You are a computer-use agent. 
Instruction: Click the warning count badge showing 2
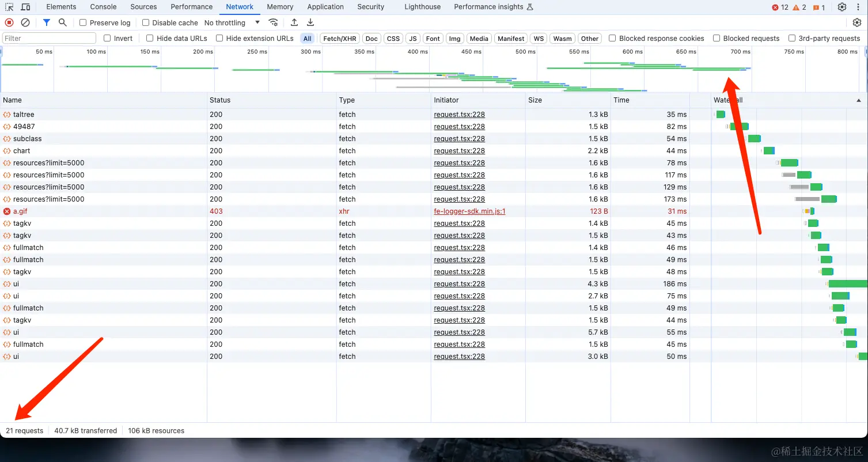799,7
